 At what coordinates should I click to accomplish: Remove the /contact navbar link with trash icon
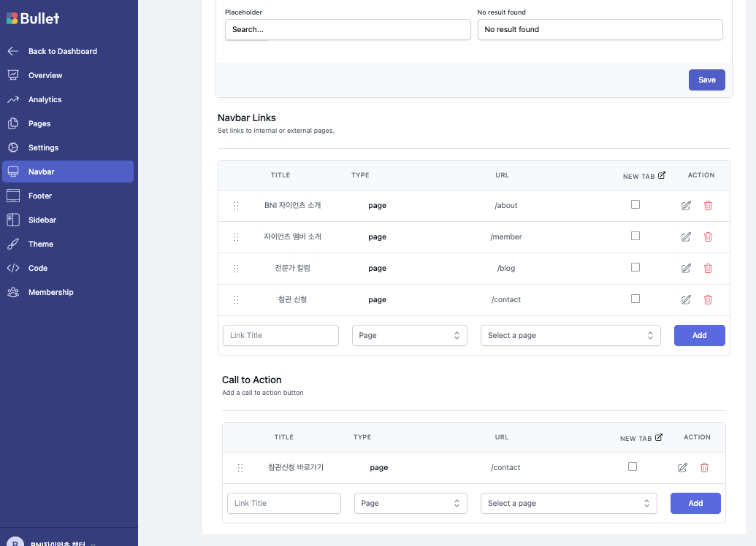pyautogui.click(x=708, y=300)
